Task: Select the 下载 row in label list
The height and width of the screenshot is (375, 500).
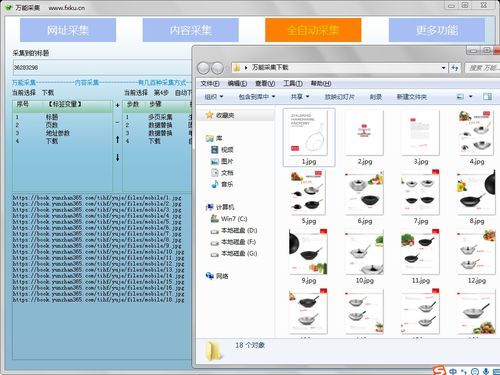Action: point(62,141)
